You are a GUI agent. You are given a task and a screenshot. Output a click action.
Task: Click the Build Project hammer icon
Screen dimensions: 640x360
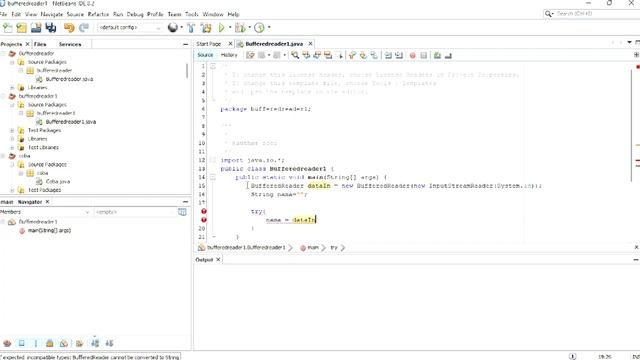(x=191, y=28)
